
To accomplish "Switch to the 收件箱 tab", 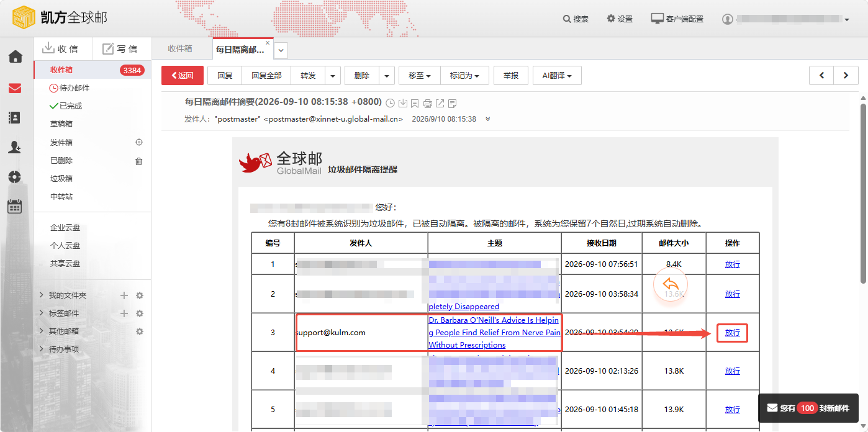I will pyautogui.click(x=180, y=48).
